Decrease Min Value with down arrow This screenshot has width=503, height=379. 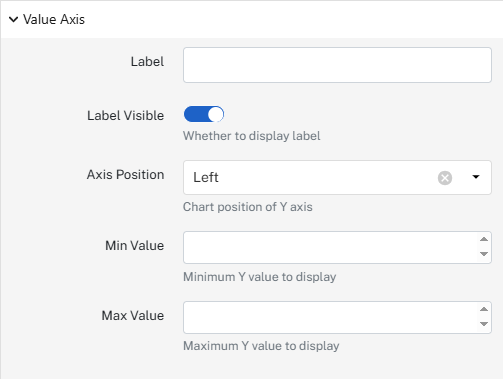pos(484,254)
